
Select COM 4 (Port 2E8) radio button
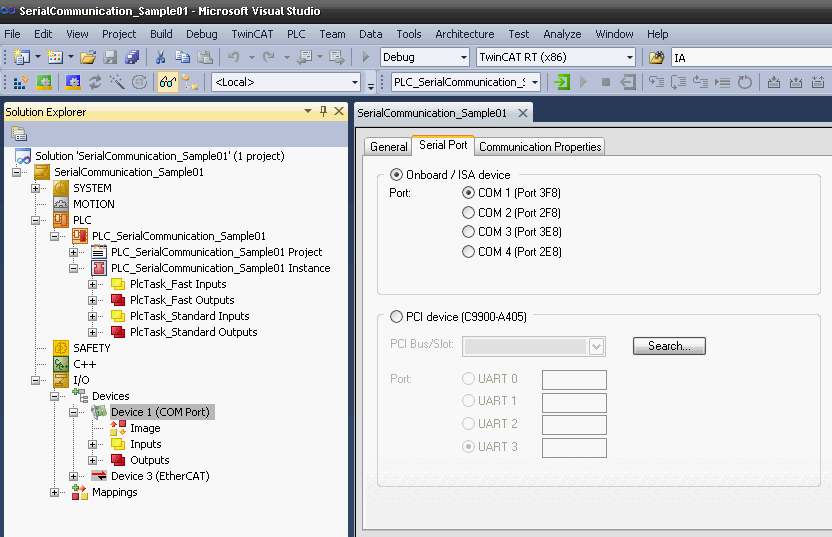[x=469, y=252]
